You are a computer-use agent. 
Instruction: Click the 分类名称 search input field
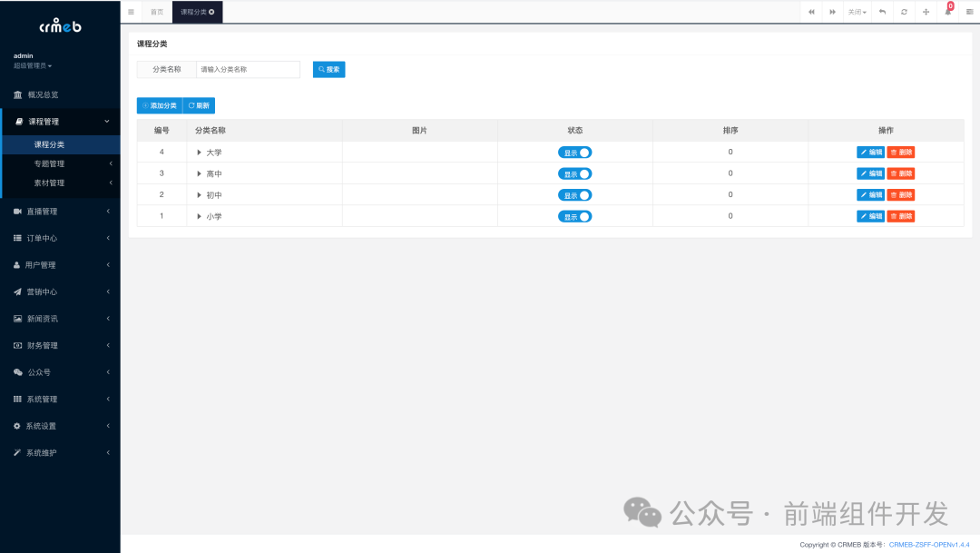tap(248, 69)
